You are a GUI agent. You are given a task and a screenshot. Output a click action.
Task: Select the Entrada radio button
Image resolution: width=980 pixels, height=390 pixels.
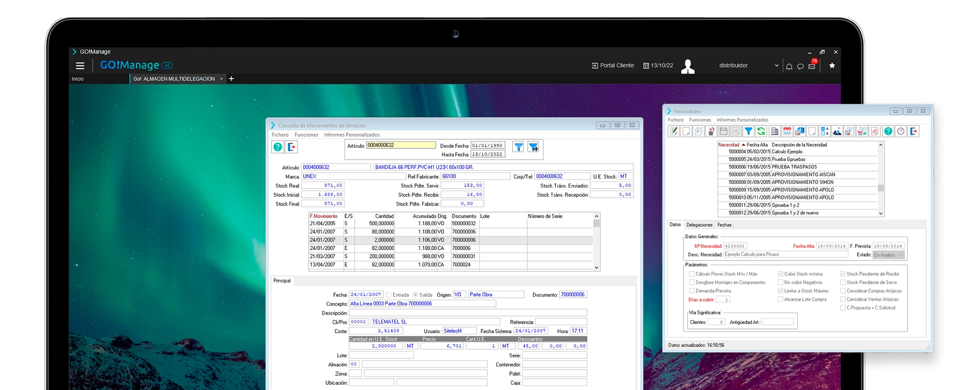[388, 295]
